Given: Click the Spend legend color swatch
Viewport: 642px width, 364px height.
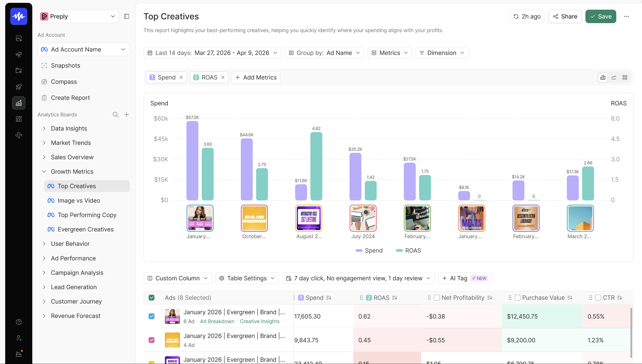Looking at the screenshot, I should [359, 251].
